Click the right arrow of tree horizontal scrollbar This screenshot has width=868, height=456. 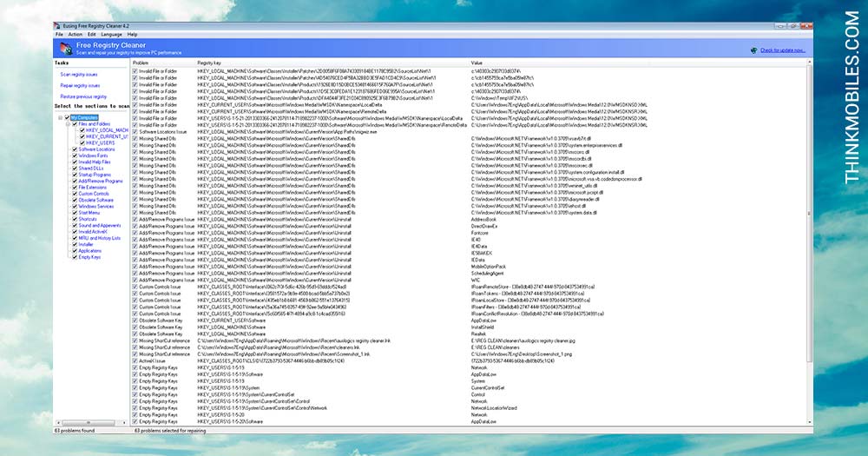click(124, 423)
